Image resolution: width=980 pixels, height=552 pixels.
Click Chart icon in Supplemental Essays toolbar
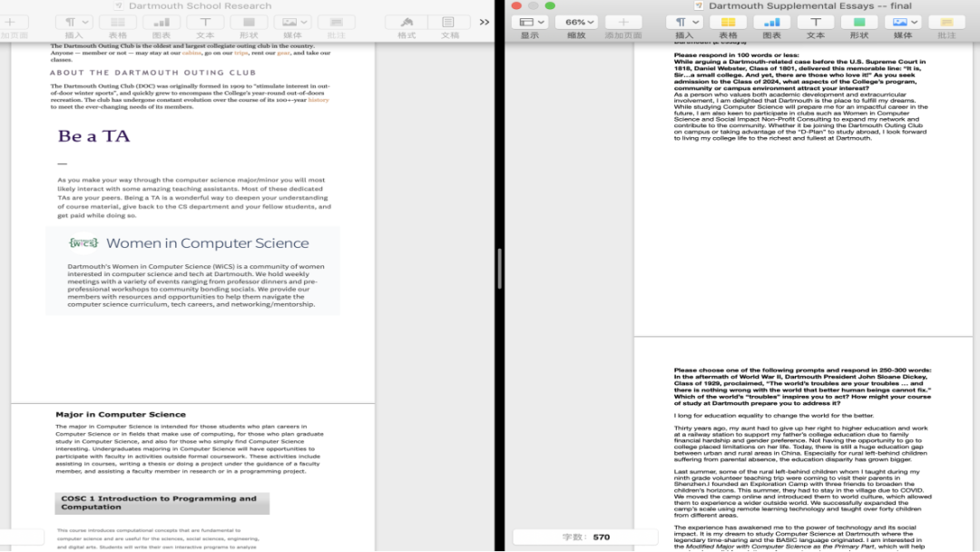(772, 23)
